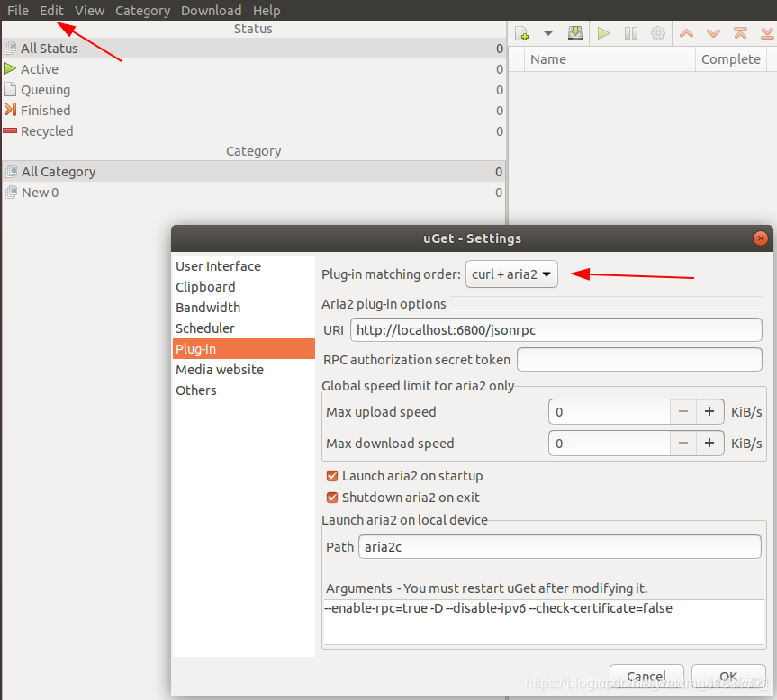Click the aria2 Arguments text box
This screenshot has width=777, height=700.
(544, 623)
